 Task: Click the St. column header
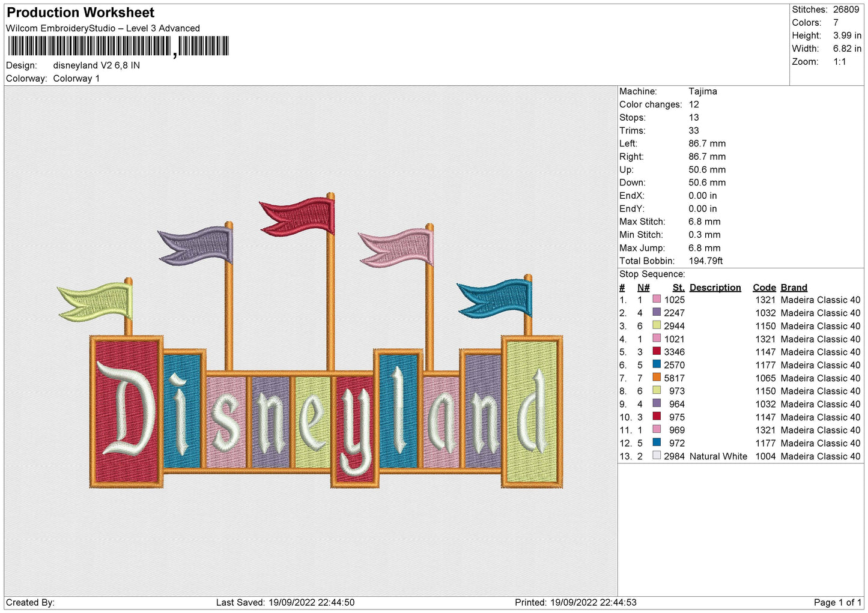(x=678, y=288)
